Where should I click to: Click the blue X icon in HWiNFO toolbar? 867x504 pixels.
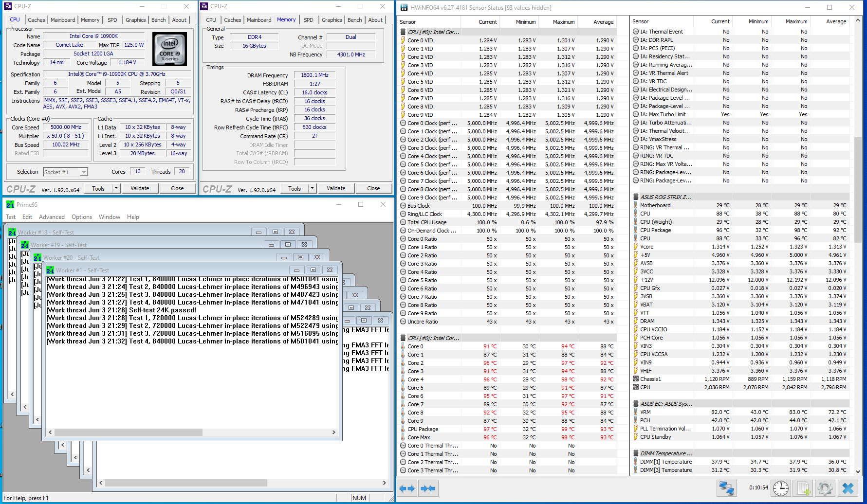click(x=848, y=488)
